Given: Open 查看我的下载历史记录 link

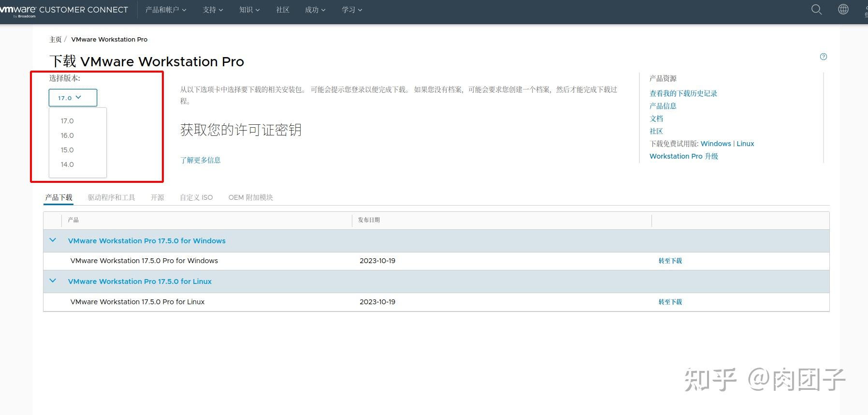Looking at the screenshot, I should click(683, 93).
